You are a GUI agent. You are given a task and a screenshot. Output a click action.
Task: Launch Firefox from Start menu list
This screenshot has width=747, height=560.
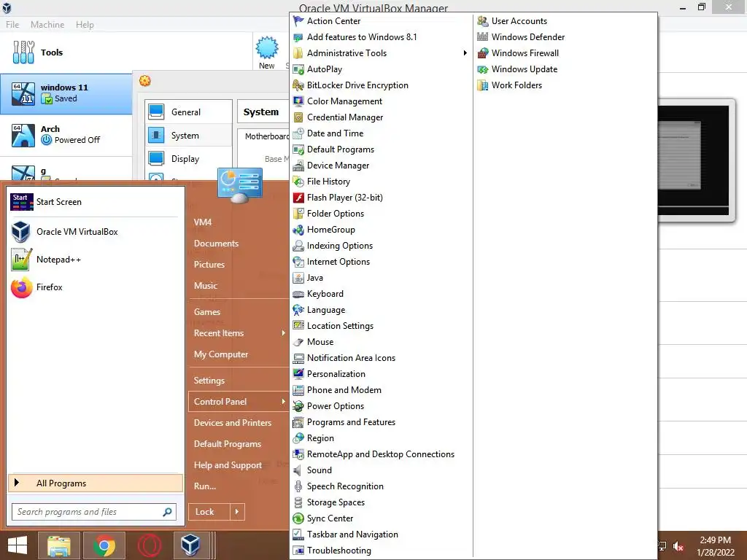click(94, 287)
